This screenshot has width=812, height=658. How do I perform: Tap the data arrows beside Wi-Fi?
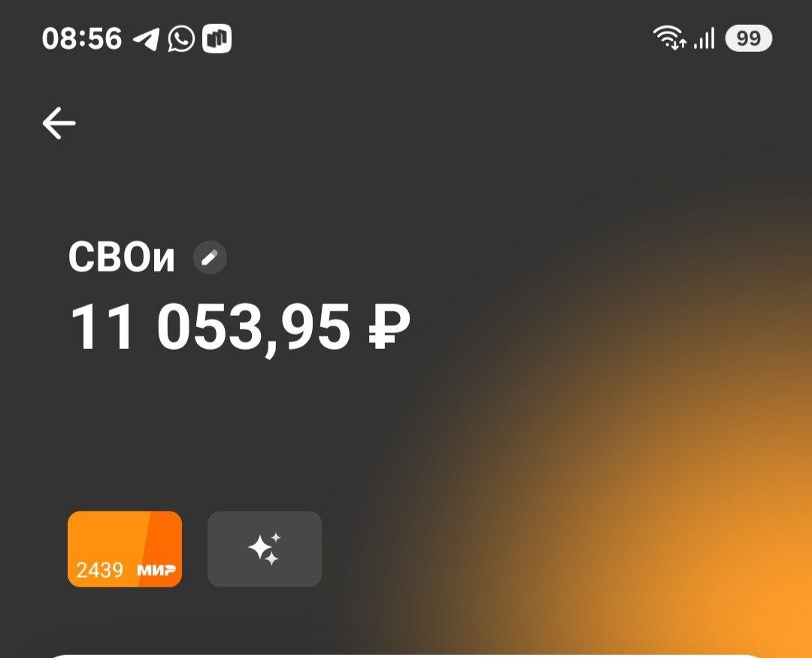tap(678, 44)
